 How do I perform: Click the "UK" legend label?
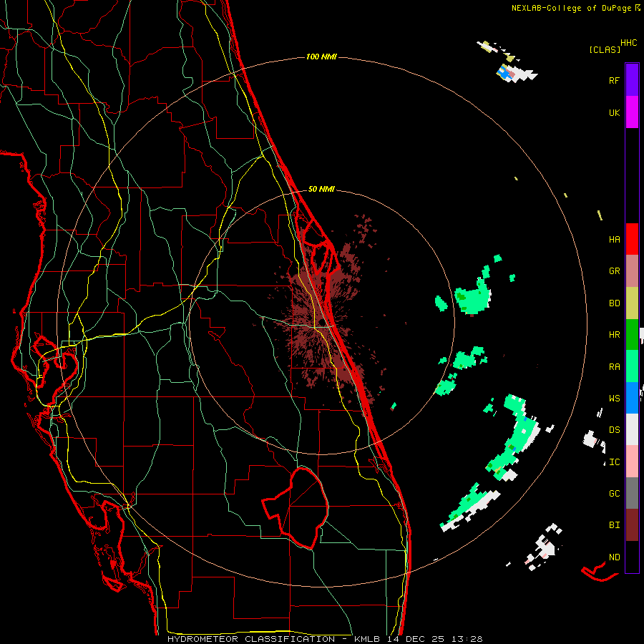coord(614,113)
